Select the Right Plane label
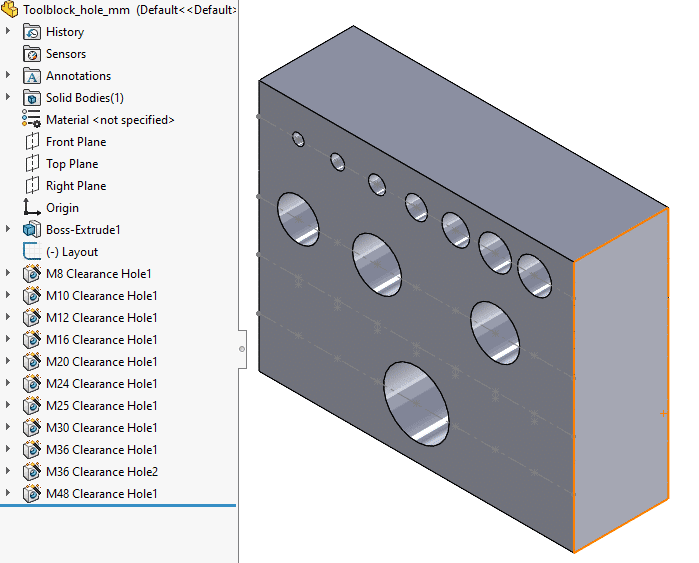 click(x=76, y=186)
